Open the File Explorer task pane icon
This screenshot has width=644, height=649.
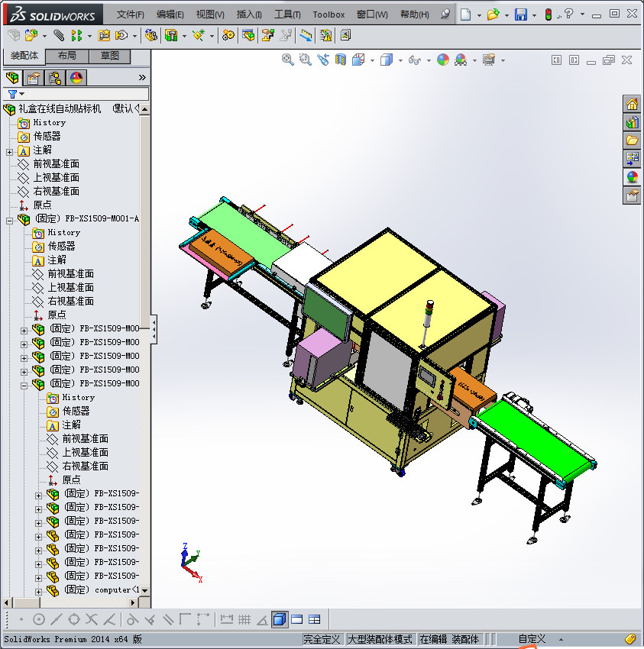click(632, 140)
